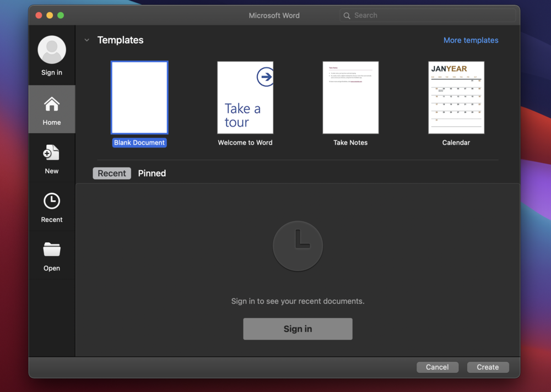Open the New document icon
551x392 pixels.
(52, 153)
